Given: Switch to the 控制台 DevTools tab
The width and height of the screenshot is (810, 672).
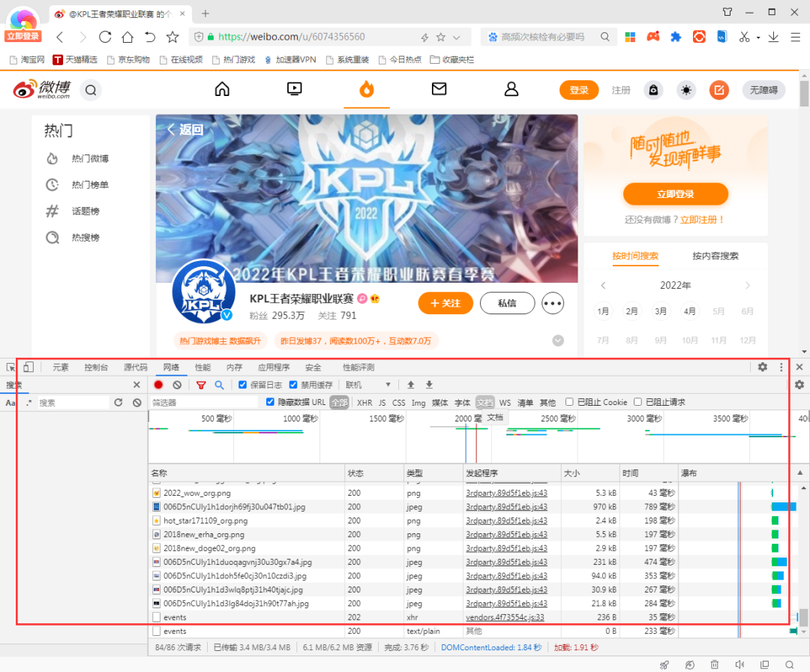Looking at the screenshot, I should [96, 367].
